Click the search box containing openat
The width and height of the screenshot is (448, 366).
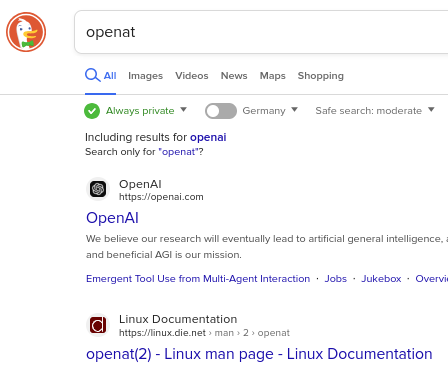point(261,32)
